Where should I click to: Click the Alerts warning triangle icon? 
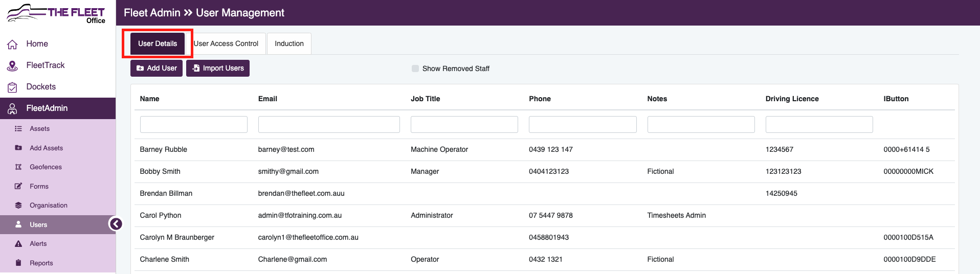[x=18, y=244]
